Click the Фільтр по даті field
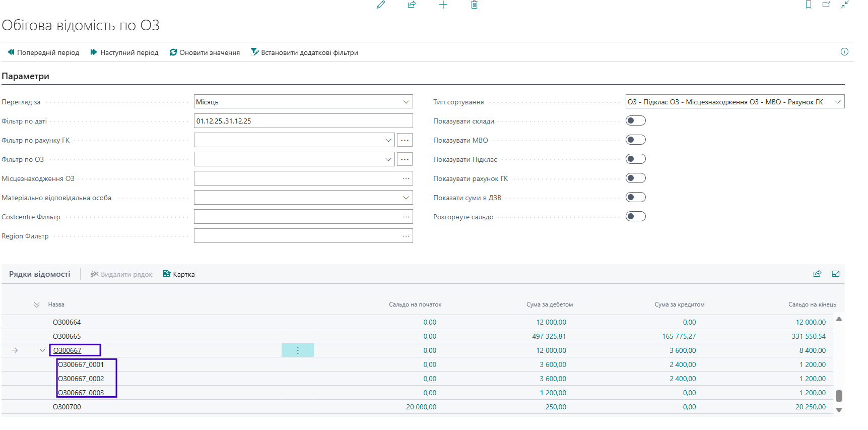 point(303,121)
